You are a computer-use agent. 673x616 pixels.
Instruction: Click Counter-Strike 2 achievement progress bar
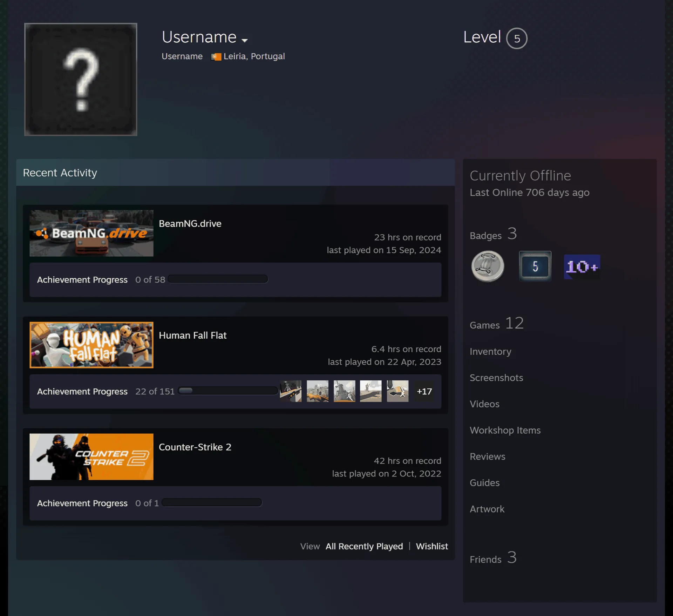[212, 503]
